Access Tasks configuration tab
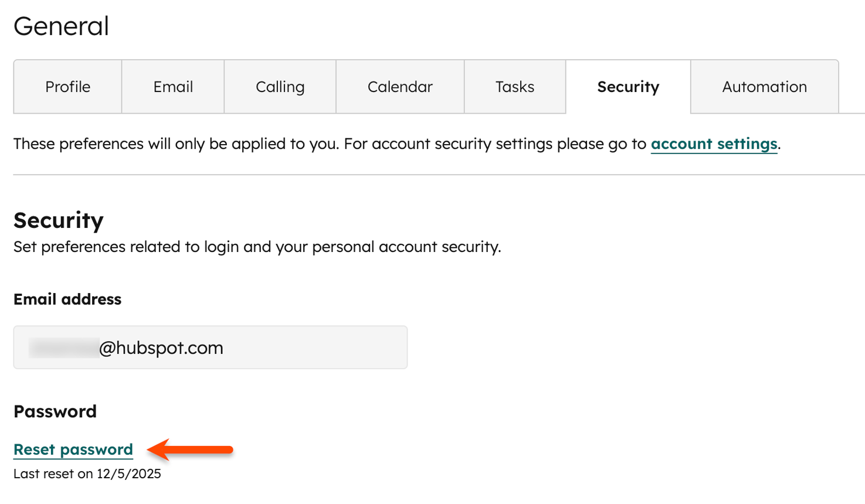Image resolution: width=865 pixels, height=504 pixels. pos(515,86)
